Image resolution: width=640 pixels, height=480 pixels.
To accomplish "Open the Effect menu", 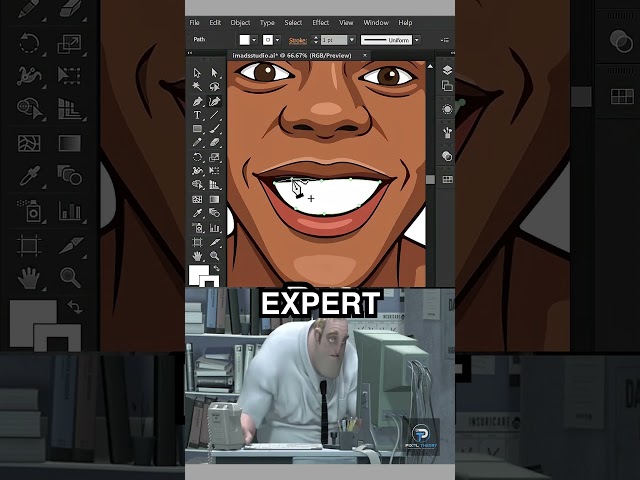I will point(320,22).
